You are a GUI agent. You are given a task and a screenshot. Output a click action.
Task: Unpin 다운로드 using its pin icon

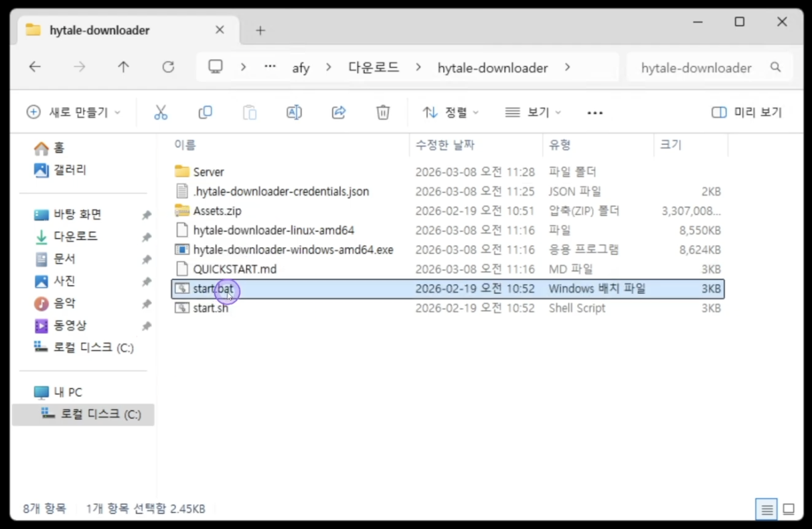[146, 237]
